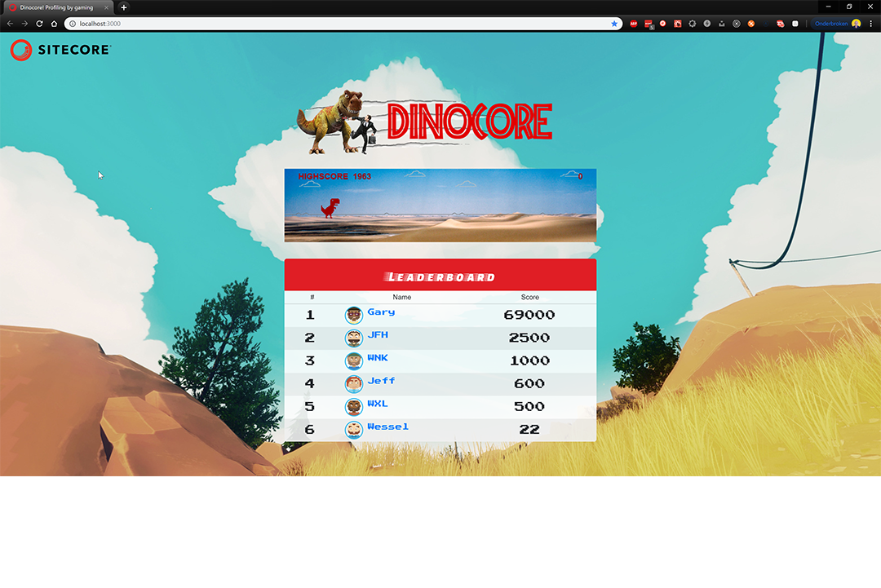
Task: Close the Dinocore tab
Action: tap(106, 7)
